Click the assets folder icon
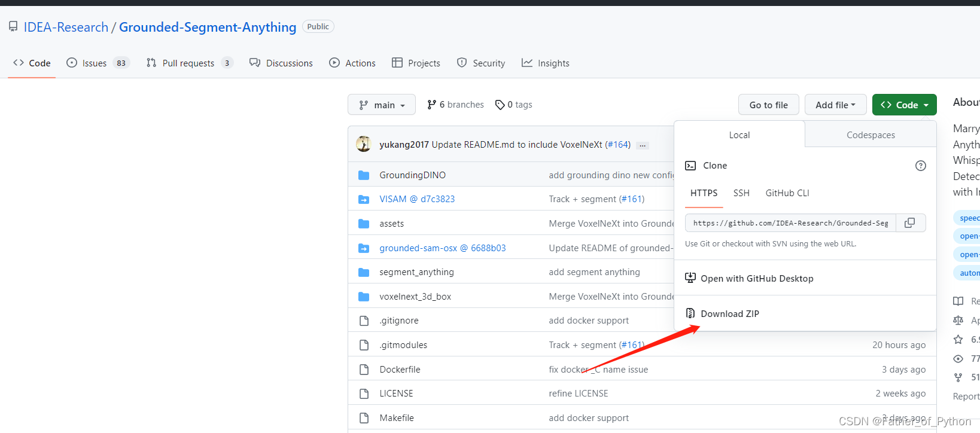The height and width of the screenshot is (433, 980). coord(364,224)
